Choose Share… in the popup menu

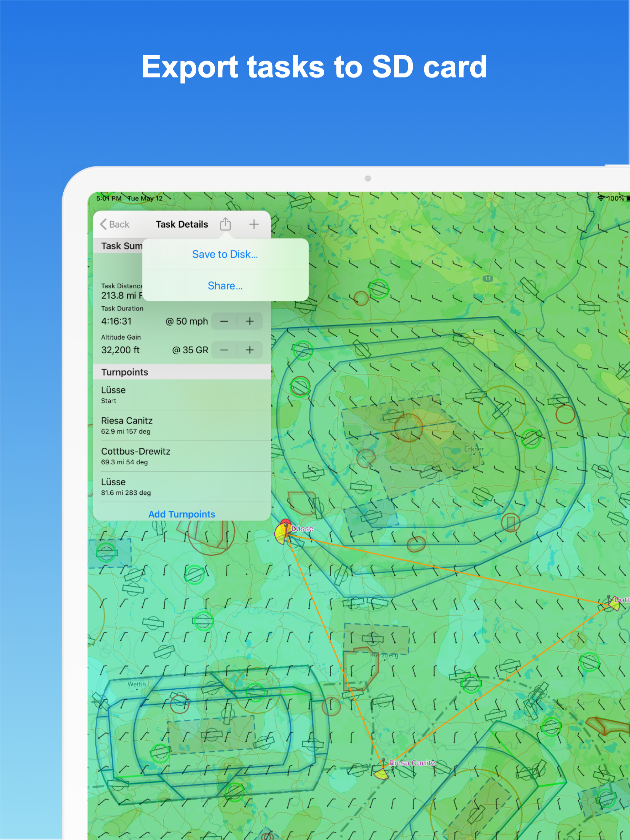(225, 286)
